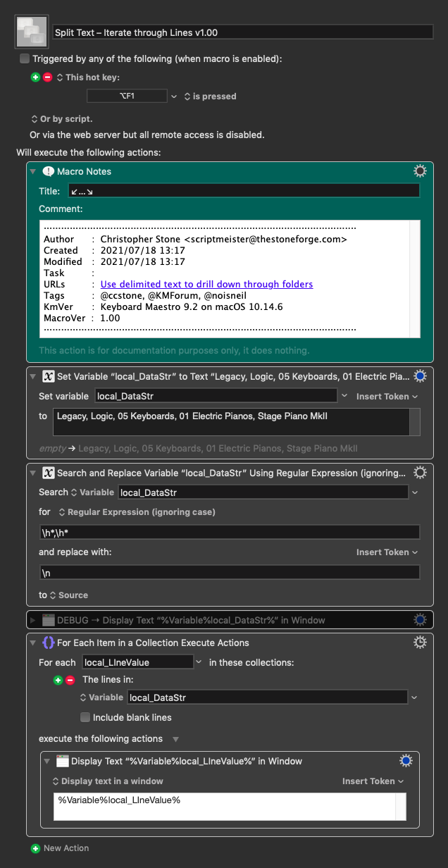Viewport: 448px width, 868px height.
Task: Open 'Use delimited text to drill down through folders' link
Action: [206, 284]
